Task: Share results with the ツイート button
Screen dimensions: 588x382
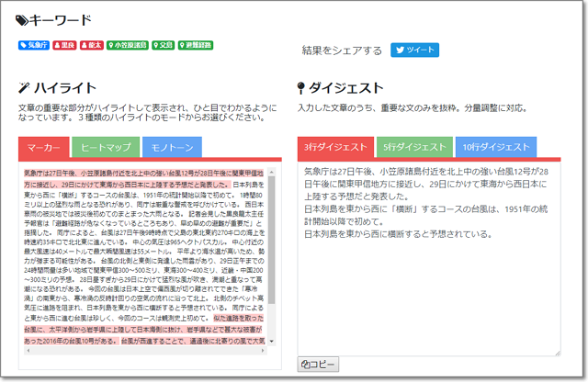Action: 414,51
